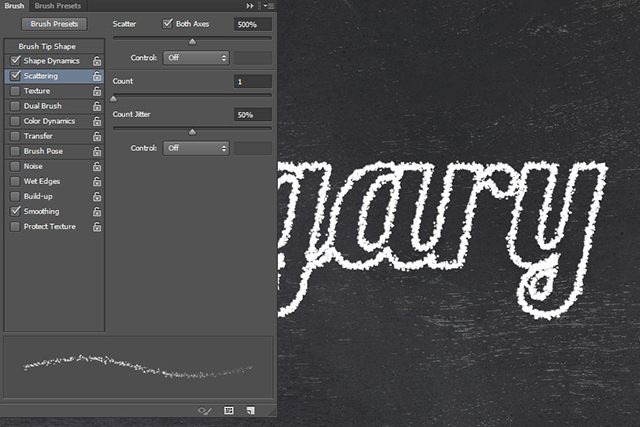
Task: Enable the Brush Pose checkbox
Action: [15, 151]
